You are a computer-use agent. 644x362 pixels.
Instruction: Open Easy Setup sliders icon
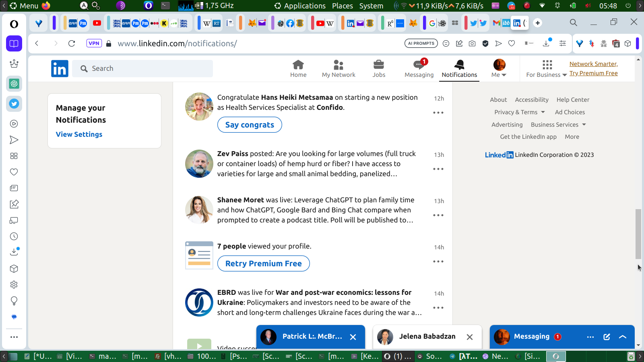click(x=563, y=43)
